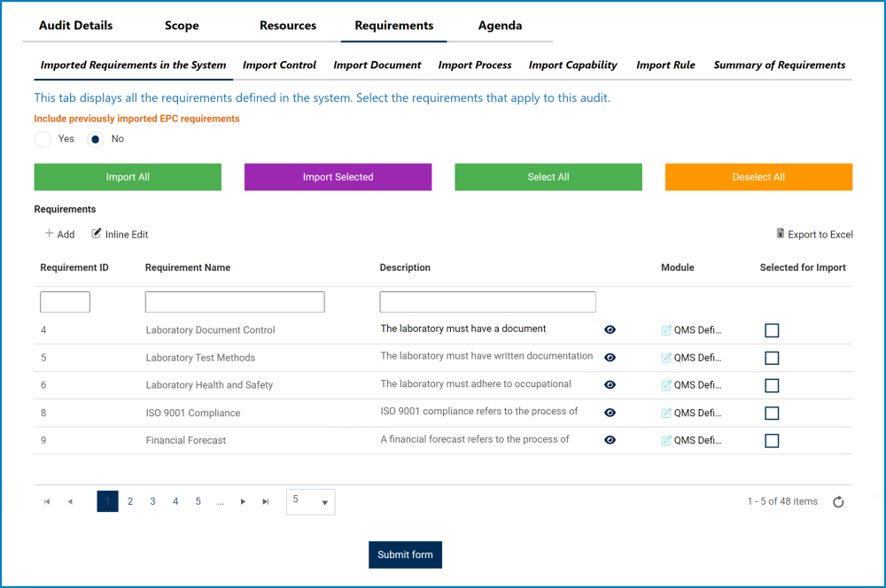
Task: Click the Submit form button
Action: pyautogui.click(x=405, y=555)
